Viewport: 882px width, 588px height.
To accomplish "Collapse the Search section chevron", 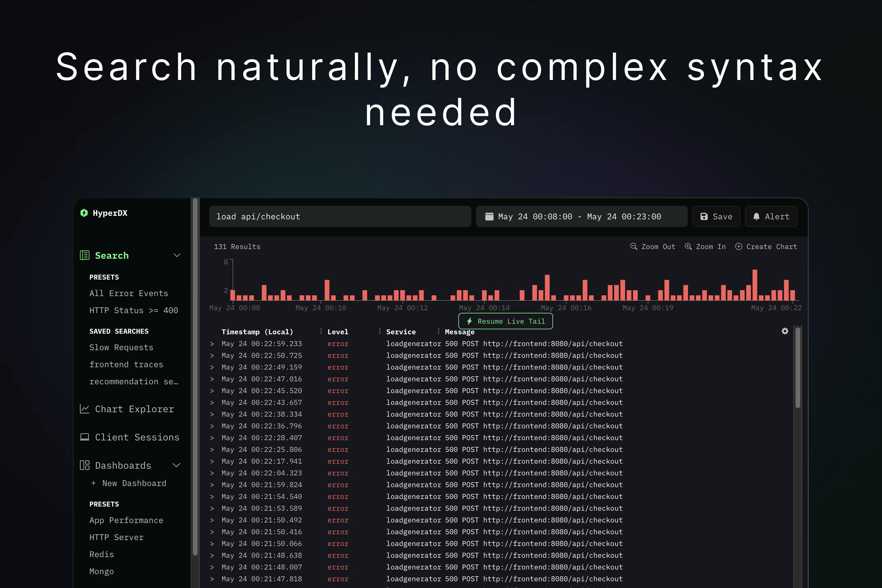I will tap(177, 255).
